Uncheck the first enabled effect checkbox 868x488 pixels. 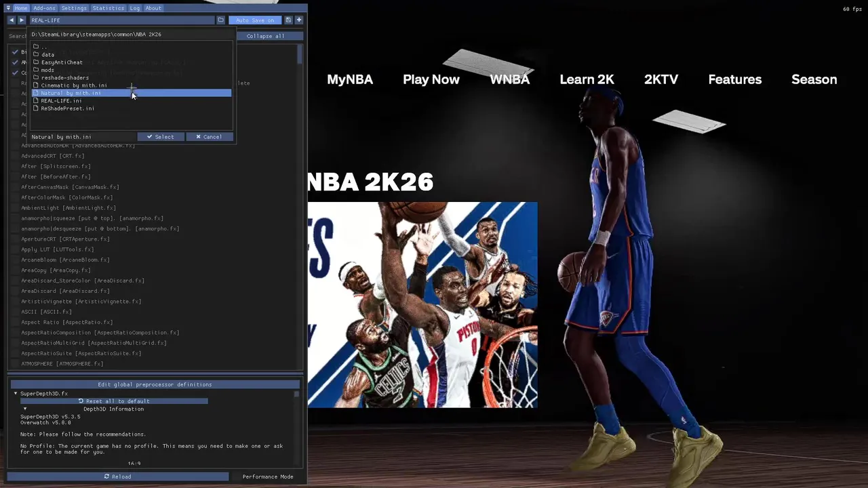(15, 52)
